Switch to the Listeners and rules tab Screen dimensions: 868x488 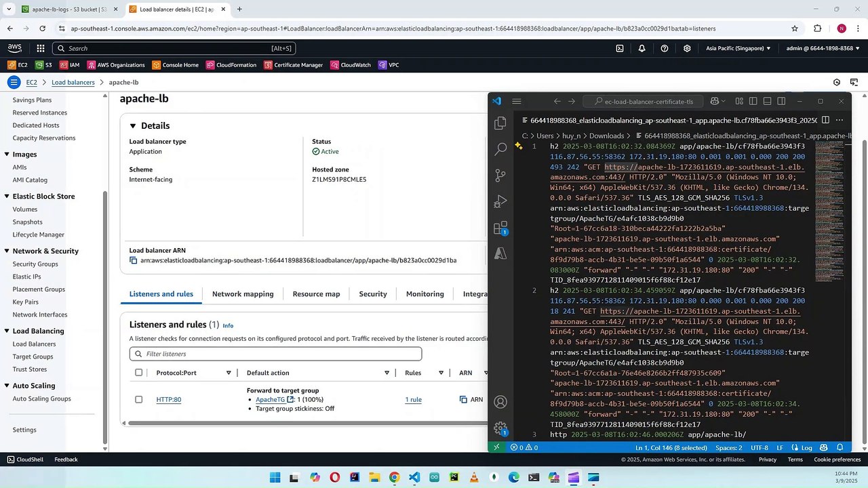coord(161,294)
